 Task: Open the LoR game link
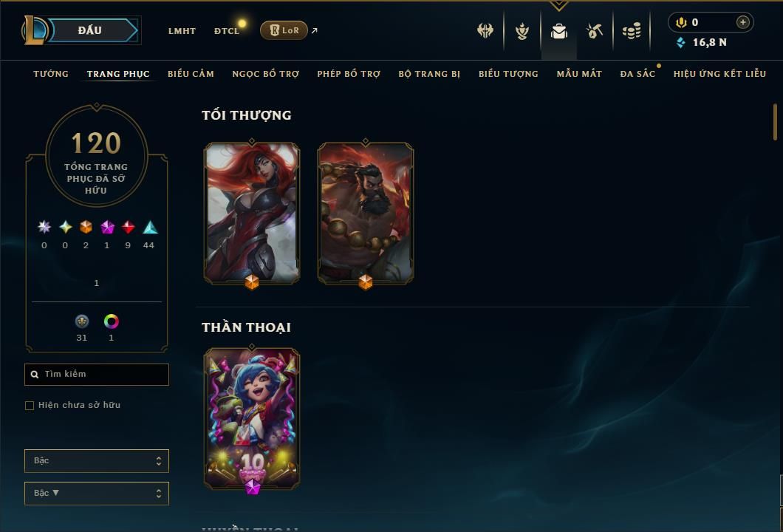(284, 30)
